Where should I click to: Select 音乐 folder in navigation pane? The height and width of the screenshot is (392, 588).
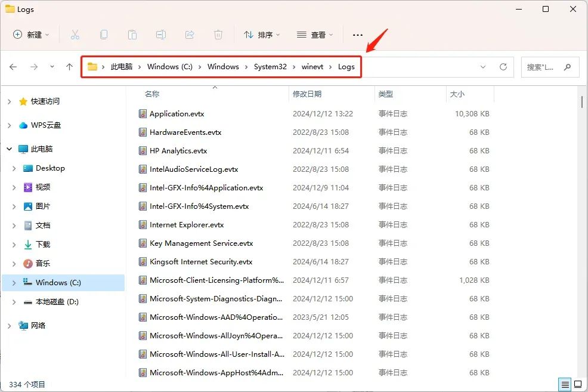(x=43, y=264)
